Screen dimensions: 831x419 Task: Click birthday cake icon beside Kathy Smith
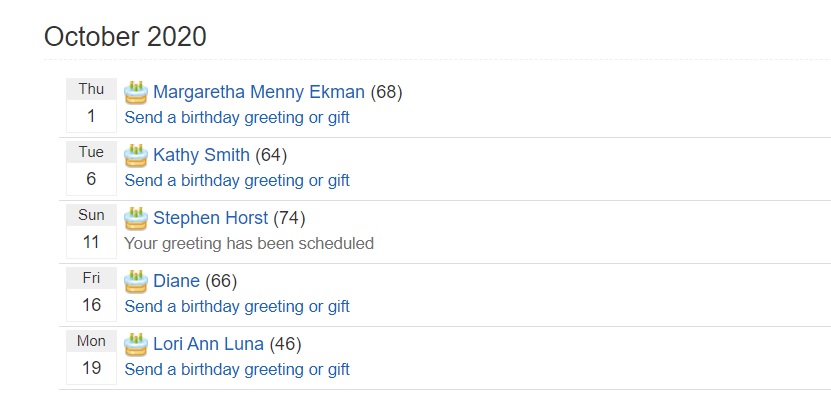coord(136,156)
